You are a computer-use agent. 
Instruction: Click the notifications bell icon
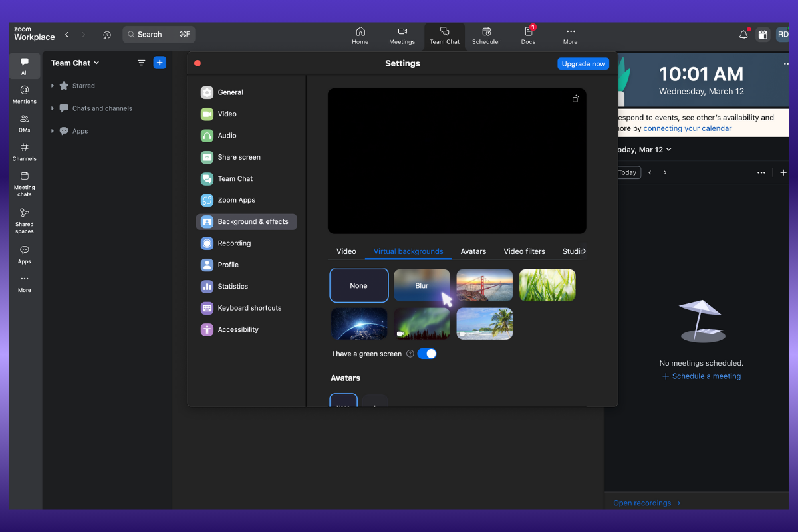(743, 35)
